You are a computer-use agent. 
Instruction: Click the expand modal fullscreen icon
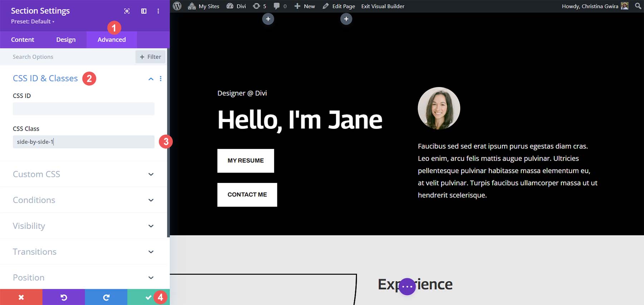pyautogui.click(x=127, y=11)
